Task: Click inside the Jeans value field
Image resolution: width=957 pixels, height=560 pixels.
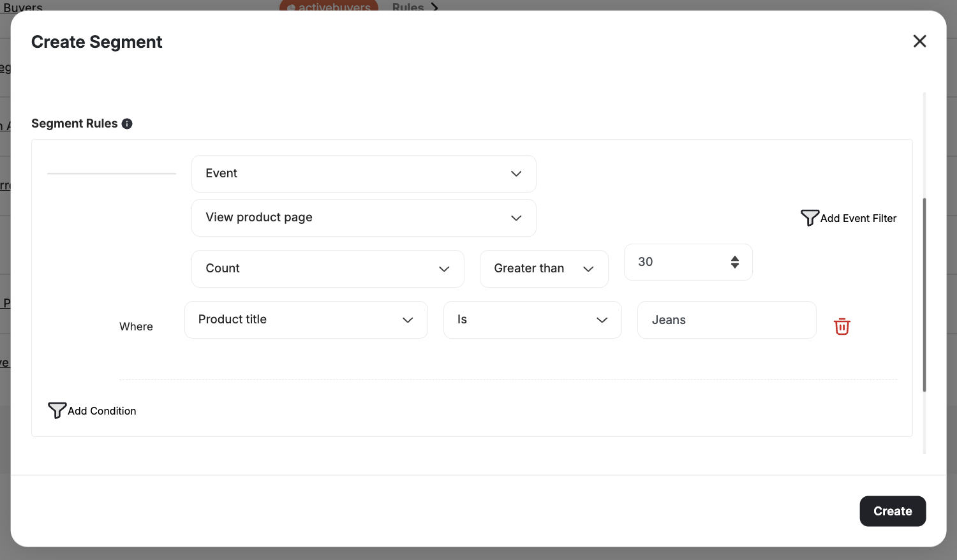Action: tap(727, 320)
